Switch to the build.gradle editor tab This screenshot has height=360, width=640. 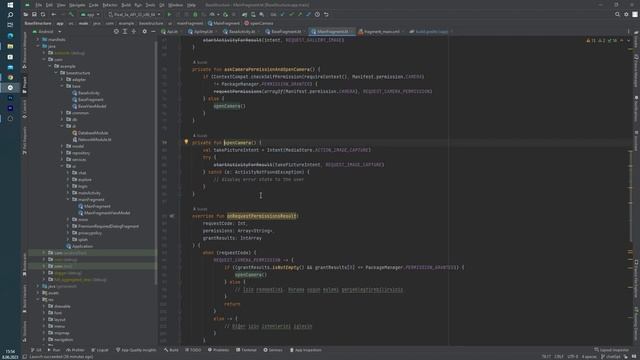click(429, 31)
